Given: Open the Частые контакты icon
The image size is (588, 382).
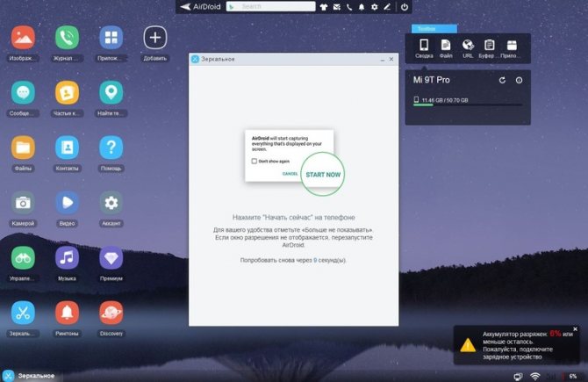Looking at the screenshot, I should coord(67,92).
